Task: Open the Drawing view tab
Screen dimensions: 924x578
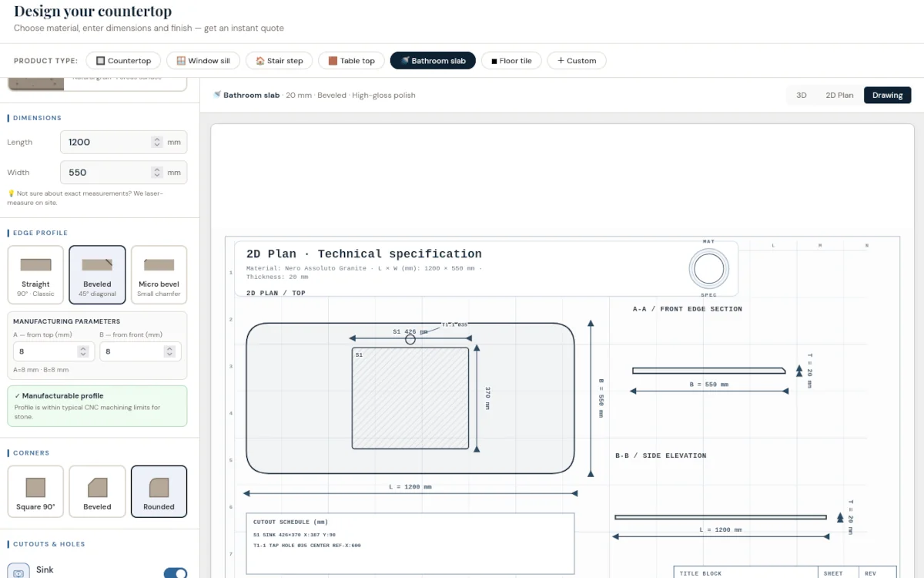Action: (887, 96)
